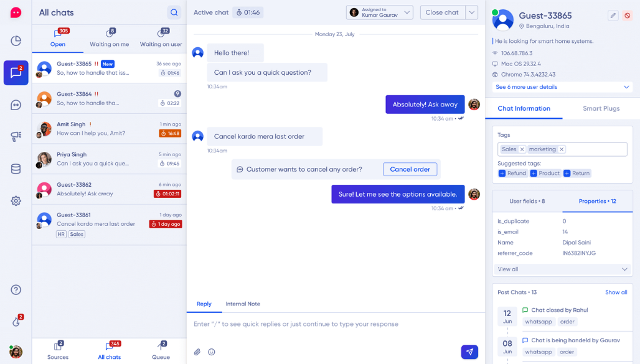Screen dimensions: 640x364
Task: Open the notifications flame icon with badge
Action: [x=16, y=320]
